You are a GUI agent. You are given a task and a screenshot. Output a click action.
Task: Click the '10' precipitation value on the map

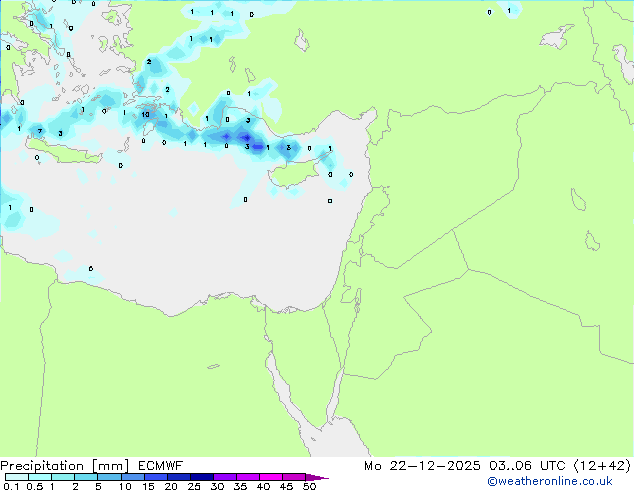[146, 115]
